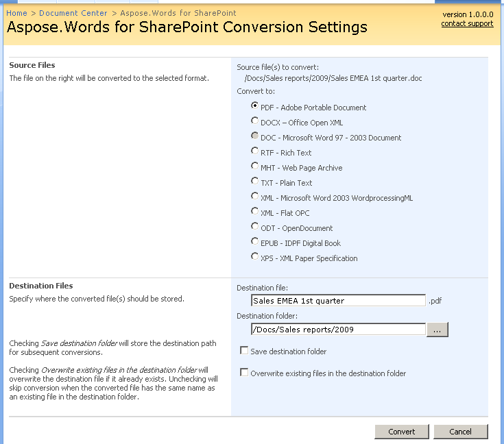Navigate to Document Center breadcrumb

coord(73,13)
